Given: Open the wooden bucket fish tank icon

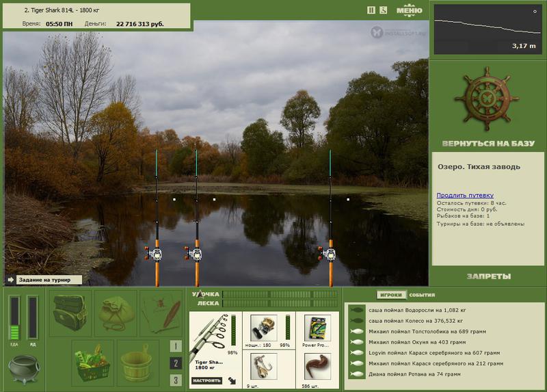Looking at the screenshot, I should click(137, 363).
